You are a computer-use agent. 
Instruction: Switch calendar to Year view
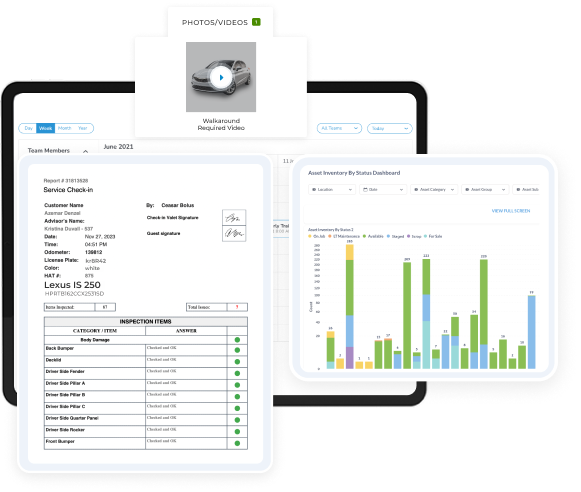point(83,128)
